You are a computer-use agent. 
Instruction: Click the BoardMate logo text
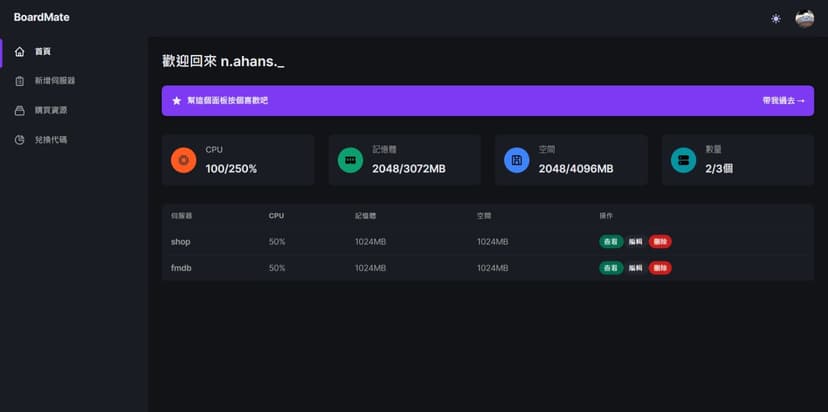42,17
